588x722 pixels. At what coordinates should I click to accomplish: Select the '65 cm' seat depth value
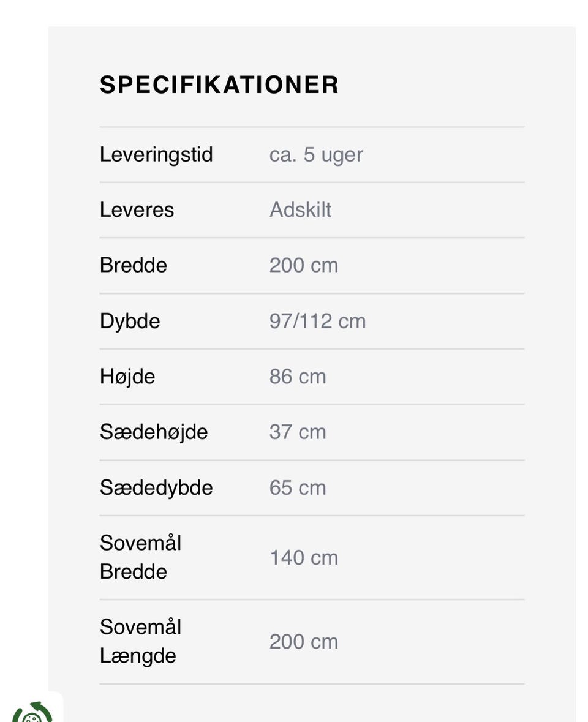click(x=298, y=487)
